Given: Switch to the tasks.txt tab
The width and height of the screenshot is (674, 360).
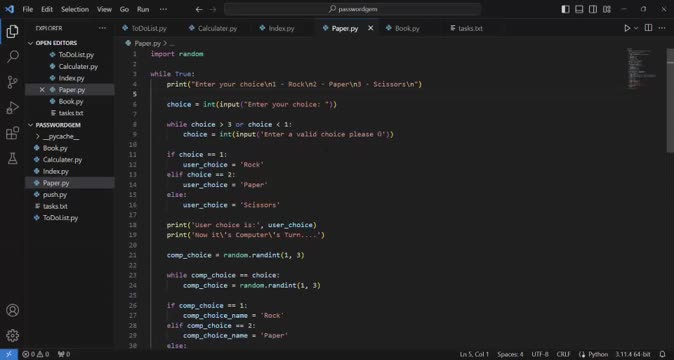Looking at the screenshot, I should coord(470,28).
